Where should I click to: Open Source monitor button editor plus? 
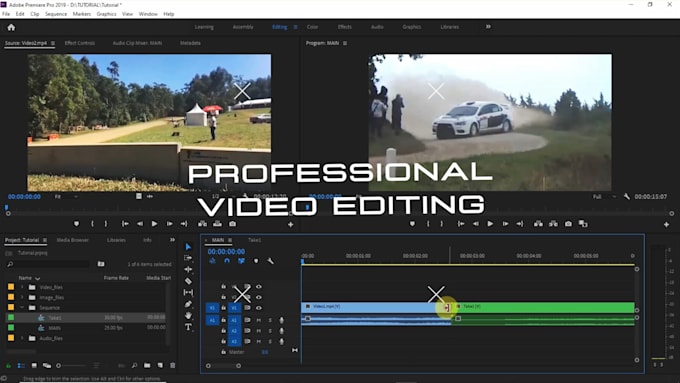tap(291, 224)
